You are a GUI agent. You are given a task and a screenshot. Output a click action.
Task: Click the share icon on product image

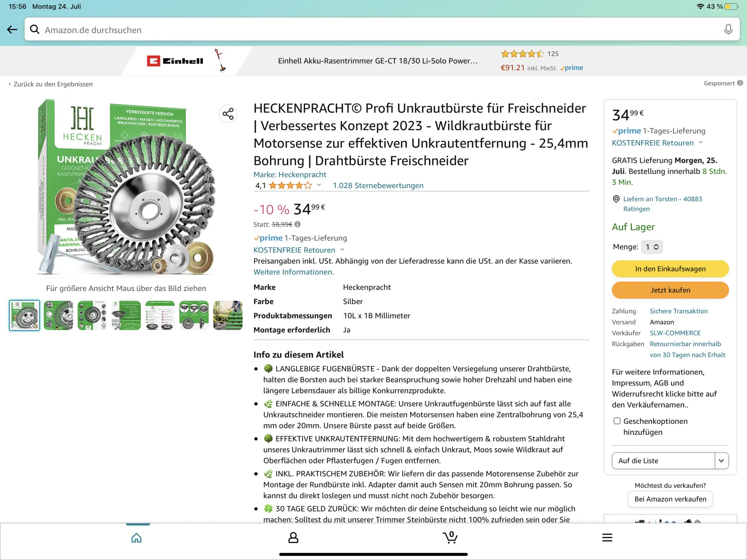point(228,113)
